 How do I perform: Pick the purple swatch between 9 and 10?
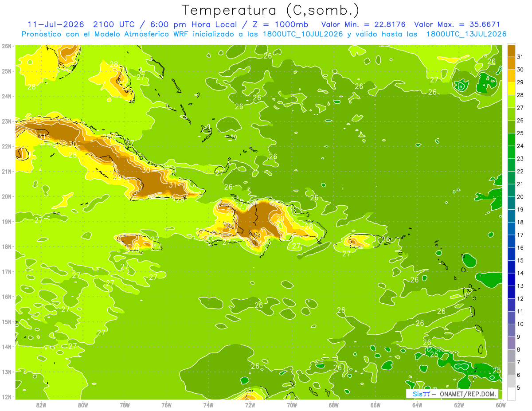coord(511,330)
